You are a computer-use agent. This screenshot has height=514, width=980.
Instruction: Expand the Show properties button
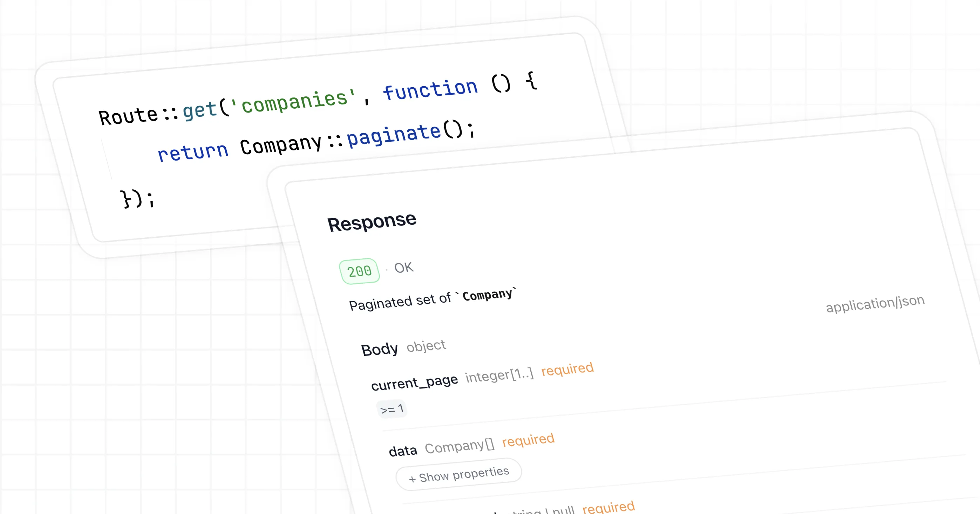458,474
